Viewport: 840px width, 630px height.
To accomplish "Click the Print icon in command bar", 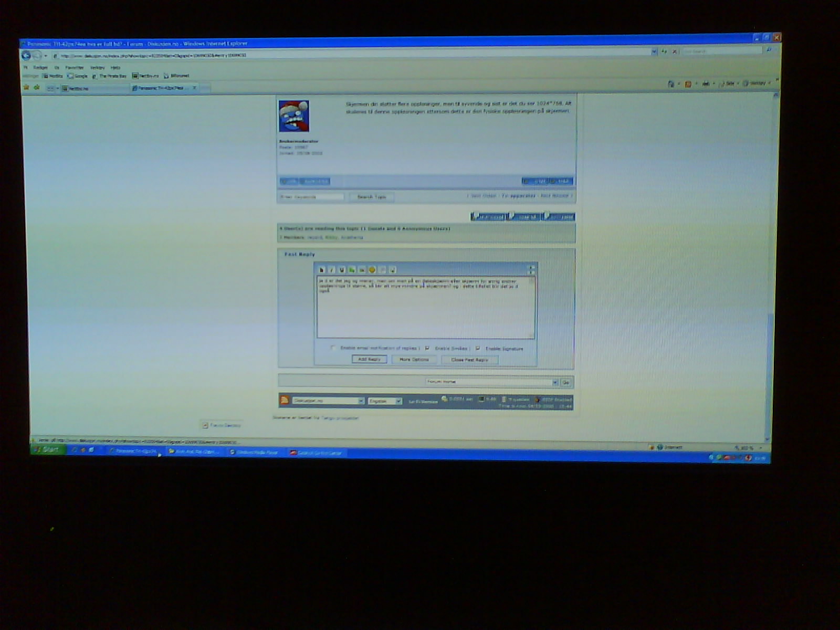I will 706,83.
